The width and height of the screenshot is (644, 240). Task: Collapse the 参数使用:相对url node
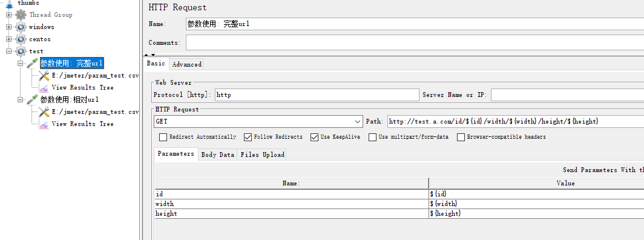click(x=21, y=100)
